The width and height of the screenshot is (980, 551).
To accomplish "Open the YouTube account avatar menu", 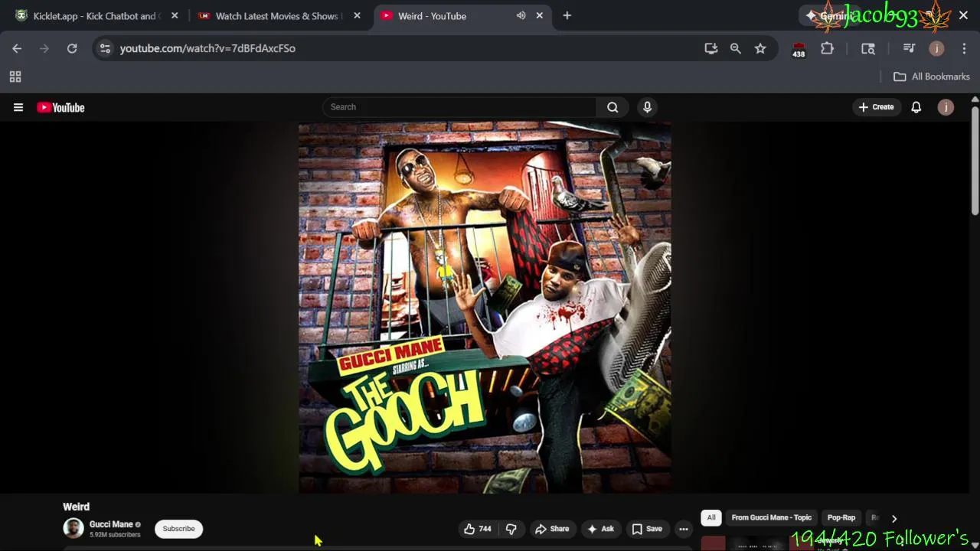I will tap(946, 107).
